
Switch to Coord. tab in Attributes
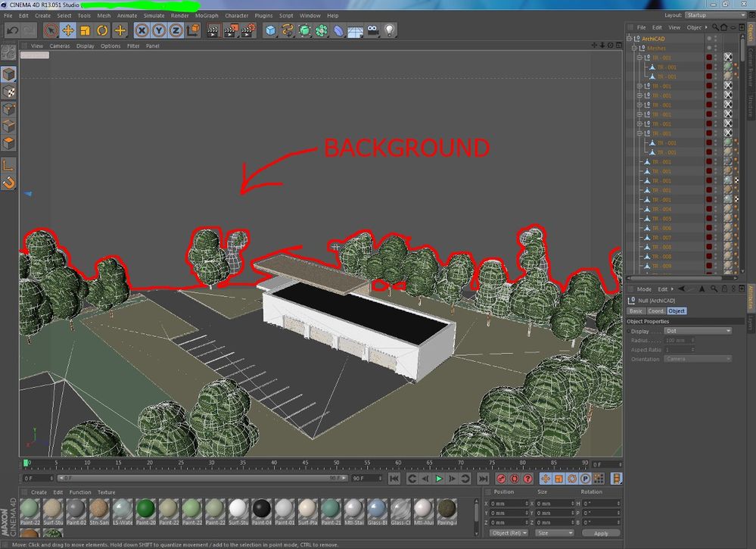point(655,311)
